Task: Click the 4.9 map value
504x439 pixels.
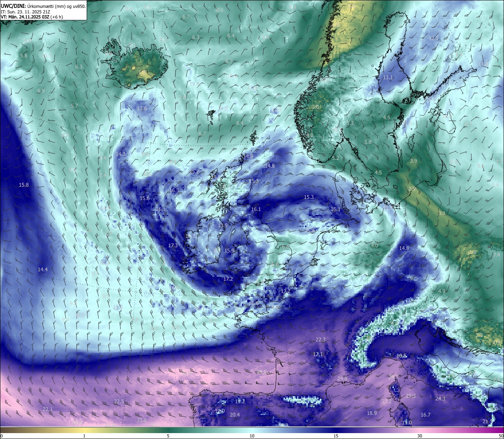Action: (442, 291)
